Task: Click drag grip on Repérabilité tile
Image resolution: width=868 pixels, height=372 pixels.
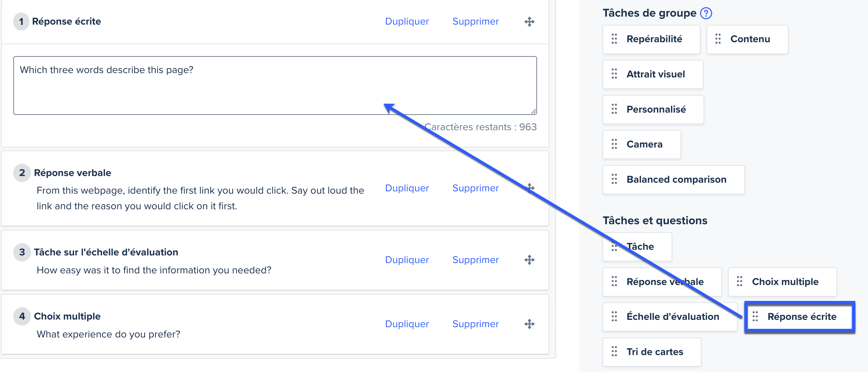Action: 614,39
